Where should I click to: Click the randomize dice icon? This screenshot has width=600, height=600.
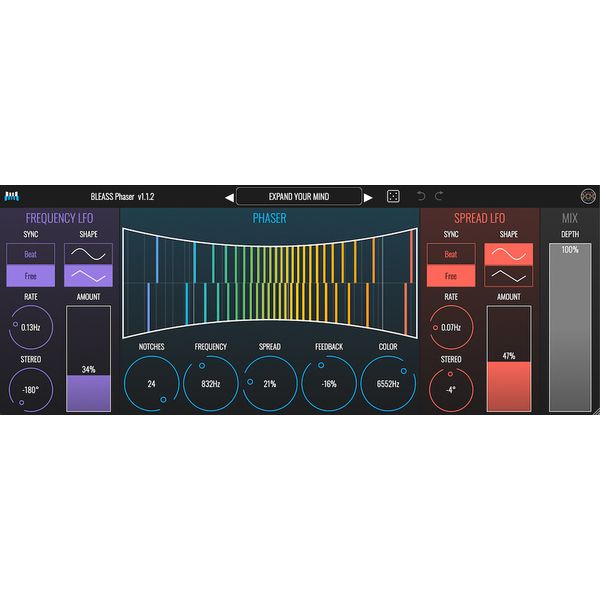pos(393,196)
